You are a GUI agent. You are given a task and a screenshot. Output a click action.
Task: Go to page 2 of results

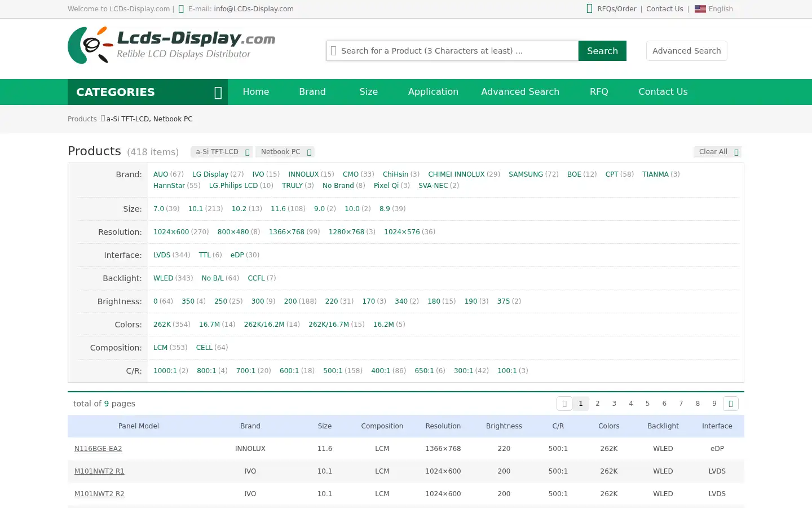(x=598, y=404)
